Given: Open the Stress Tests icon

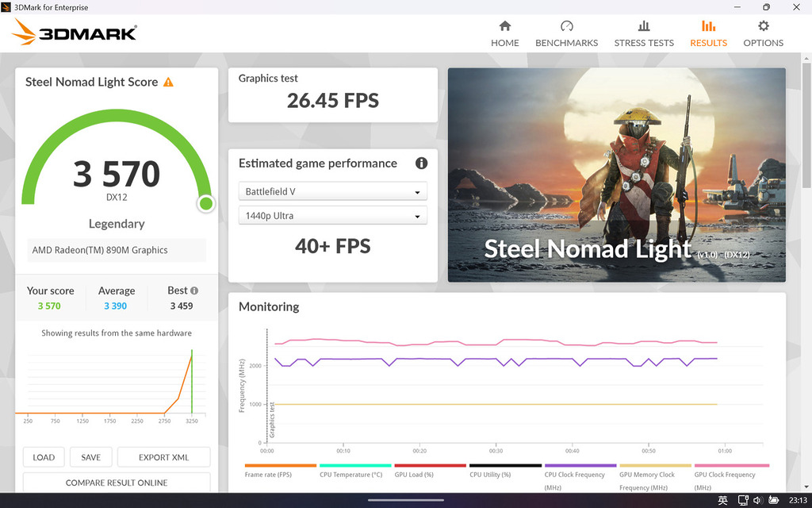Looking at the screenshot, I should point(644,26).
